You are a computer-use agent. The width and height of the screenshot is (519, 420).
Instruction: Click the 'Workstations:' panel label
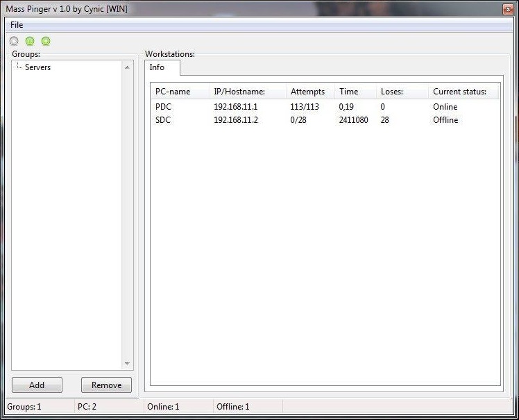click(x=170, y=54)
